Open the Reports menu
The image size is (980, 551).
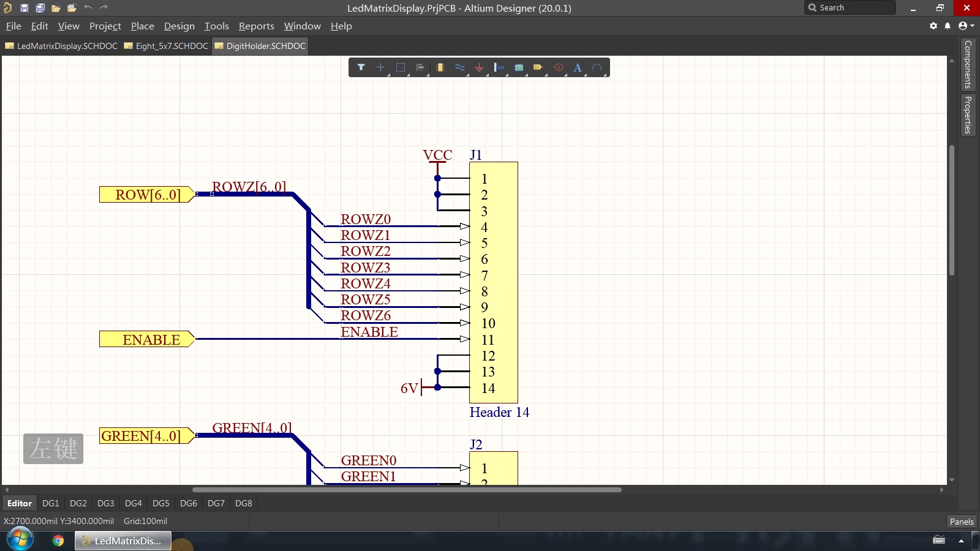(x=257, y=26)
